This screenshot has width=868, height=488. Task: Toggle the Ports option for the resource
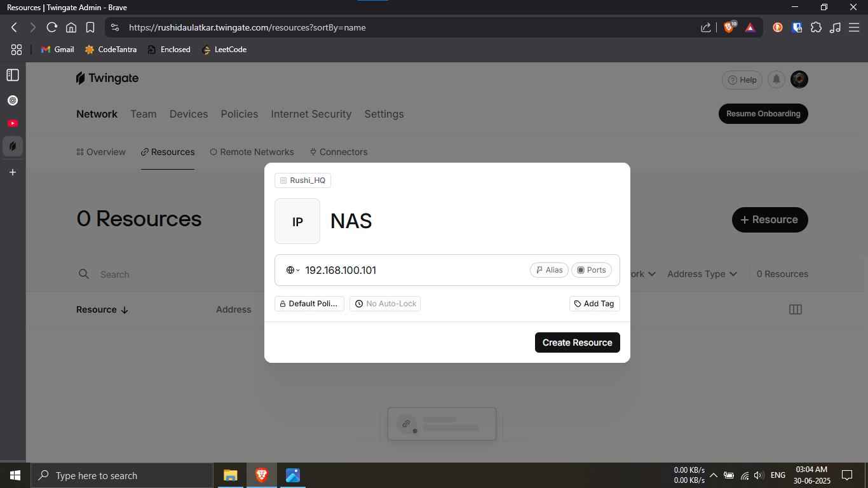pos(591,270)
